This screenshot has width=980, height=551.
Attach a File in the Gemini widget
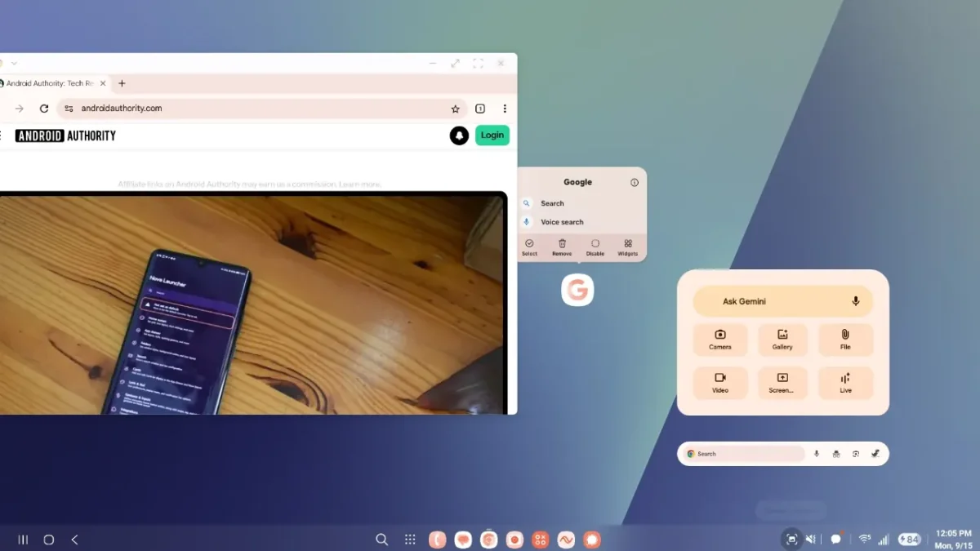coord(845,340)
